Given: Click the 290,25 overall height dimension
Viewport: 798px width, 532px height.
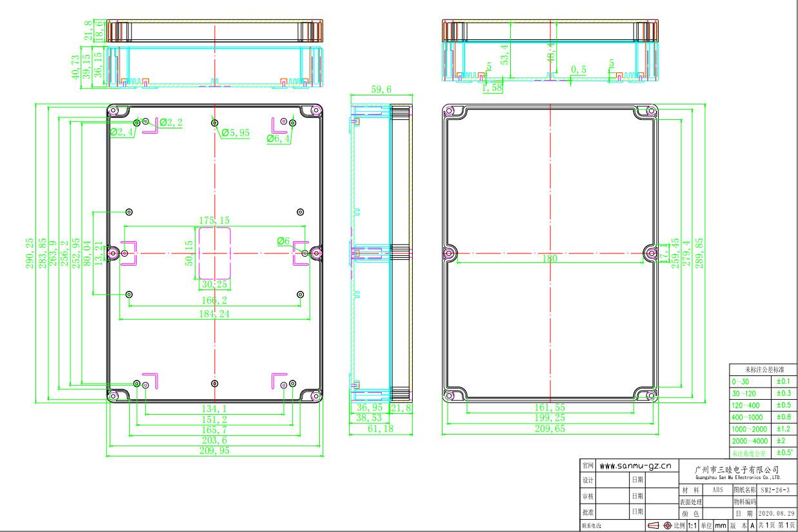Looking at the screenshot, I should pos(30,253).
